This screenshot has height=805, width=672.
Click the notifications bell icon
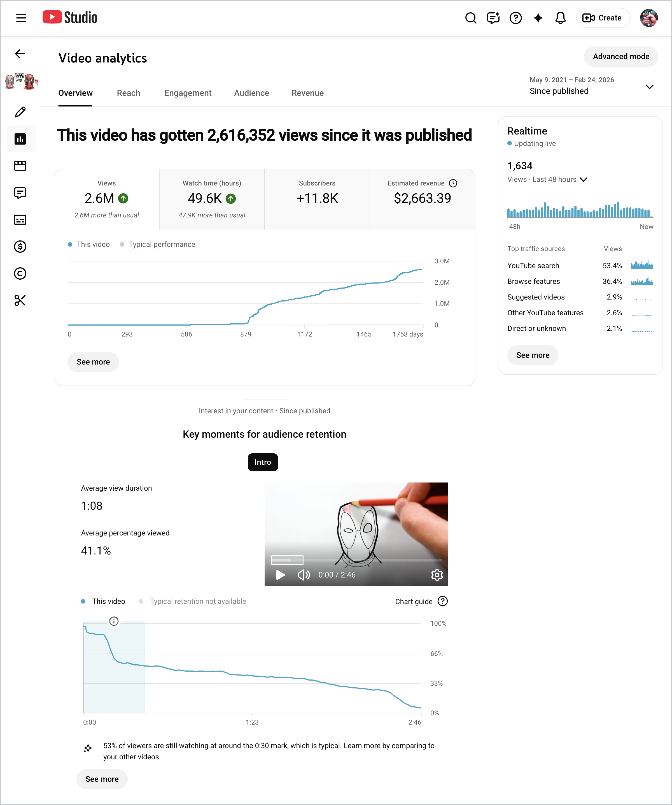560,18
